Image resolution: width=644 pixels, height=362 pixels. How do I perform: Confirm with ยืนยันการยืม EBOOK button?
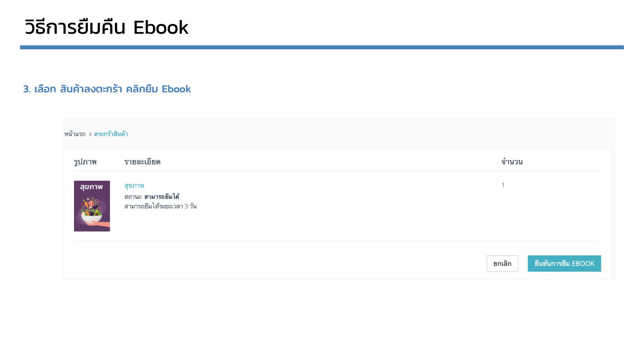click(x=564, y=263)
